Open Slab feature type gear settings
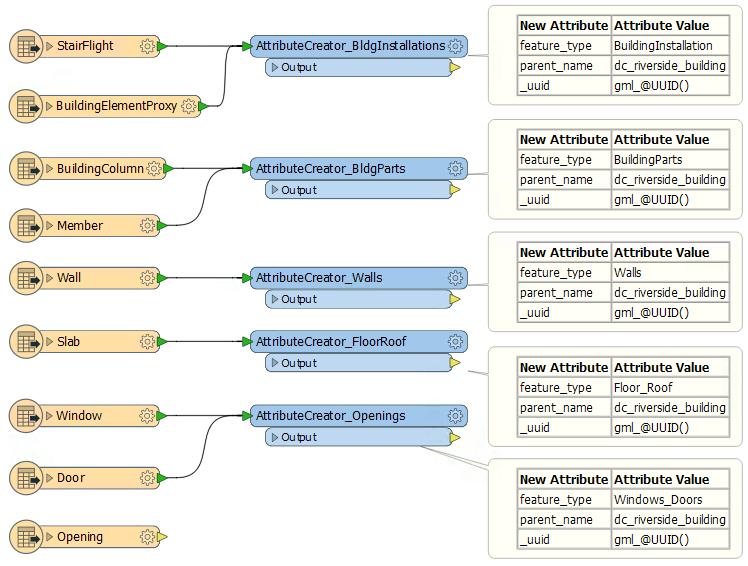Screen dimensions: 748x566 tap(147, 342)
